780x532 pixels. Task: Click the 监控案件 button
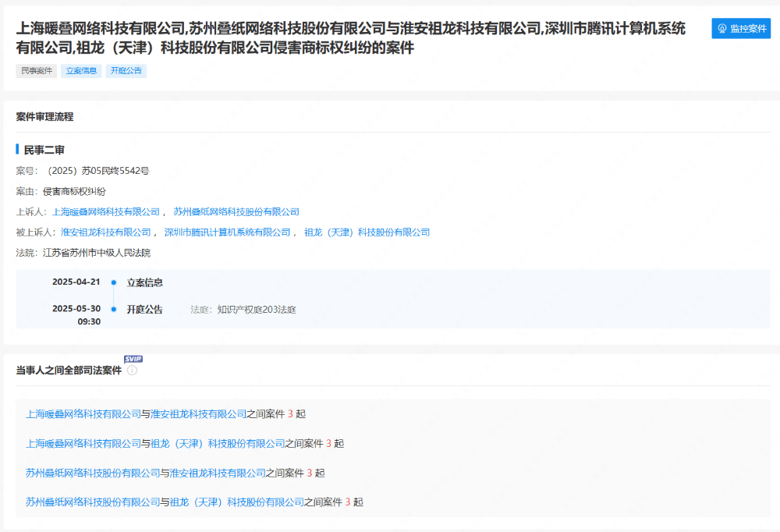coord(741,28)
